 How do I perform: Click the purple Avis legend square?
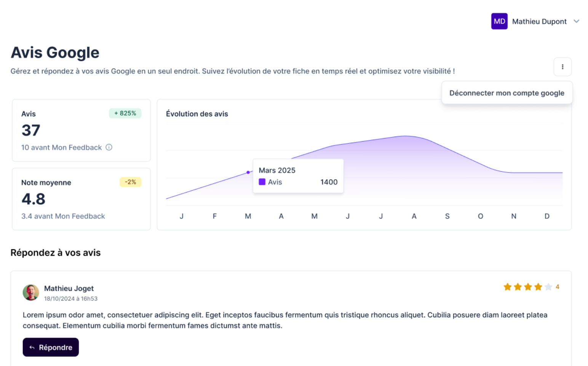pyautogui.click(x=262, y=182)
